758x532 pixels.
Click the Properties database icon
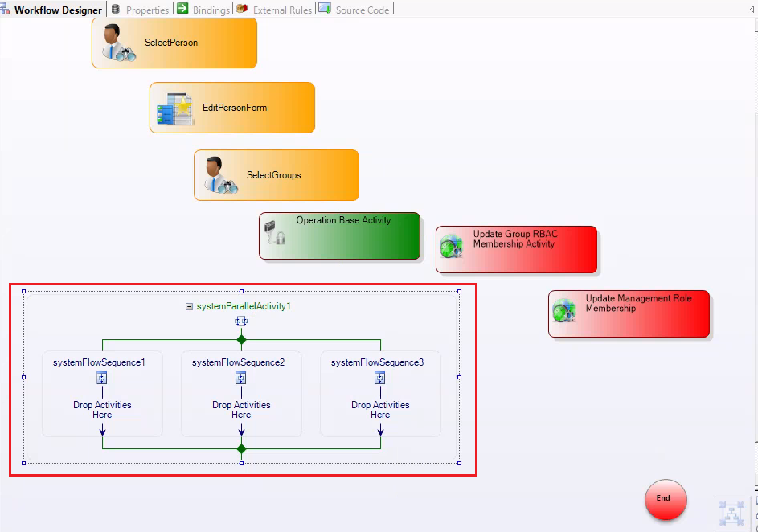tap(116, 9)
